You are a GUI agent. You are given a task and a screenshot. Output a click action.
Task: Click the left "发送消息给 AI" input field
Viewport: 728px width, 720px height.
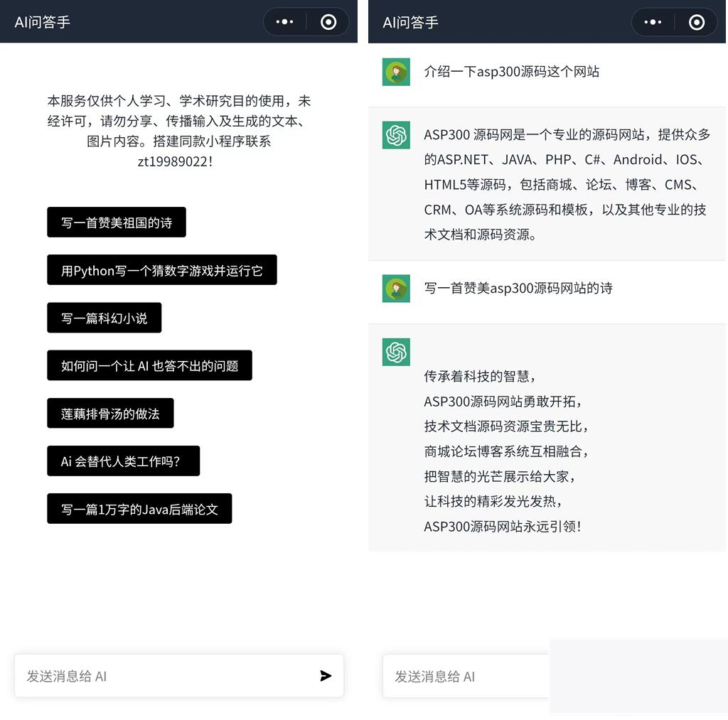tap(142, 676)
